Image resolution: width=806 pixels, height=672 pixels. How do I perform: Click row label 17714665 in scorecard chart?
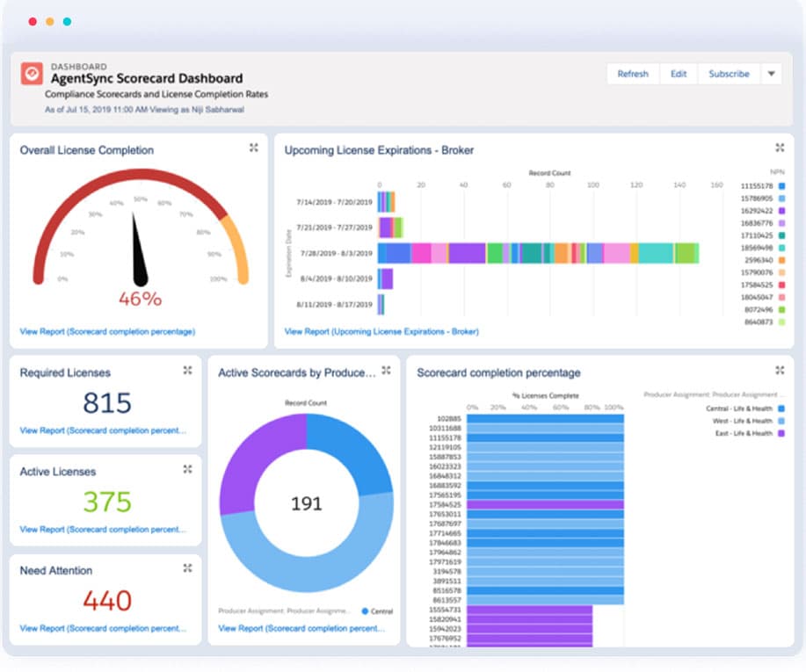[x=445, y=533]
